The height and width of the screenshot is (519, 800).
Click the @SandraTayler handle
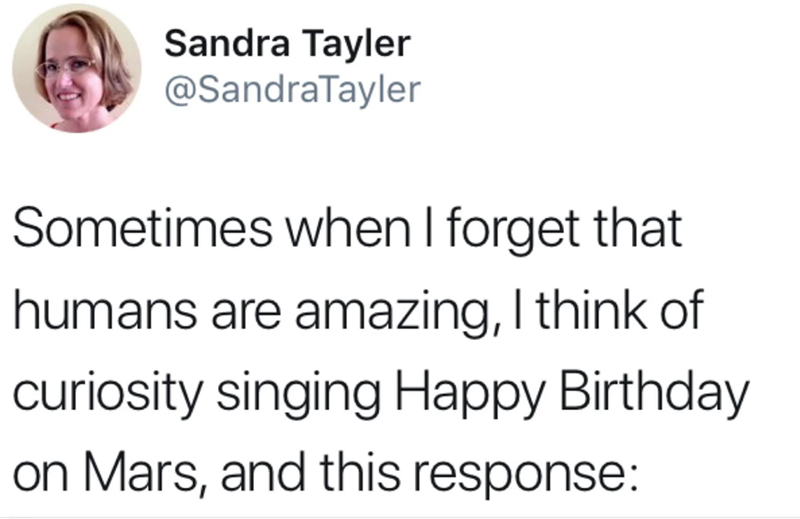click(x=292, y=90)
